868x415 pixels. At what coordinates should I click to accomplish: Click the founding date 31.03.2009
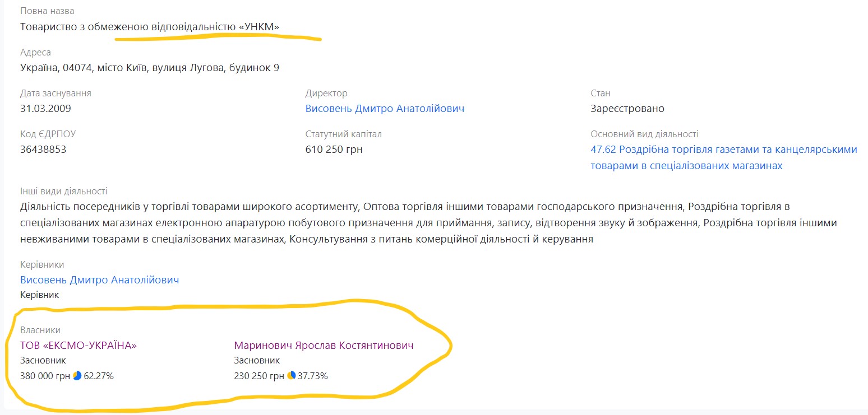click(45, 109)
